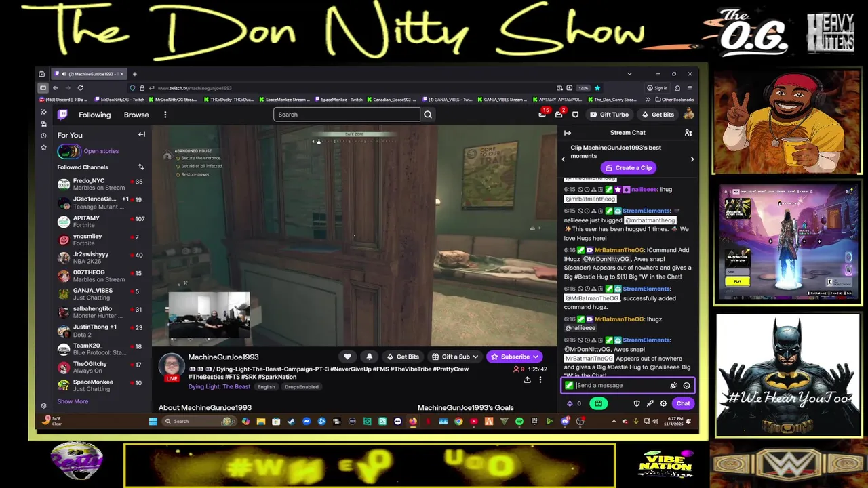Open Fredo_NYC followed channel
The width and height of the screenshot is (868, 488).
coord(100,184)
